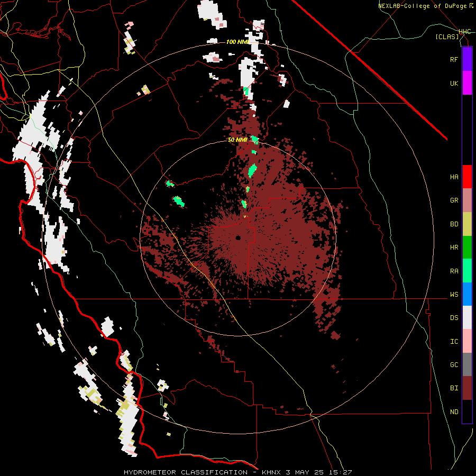476x476 pixels.
Task: Click the HA red legend swatch
Action: point(467,177)
